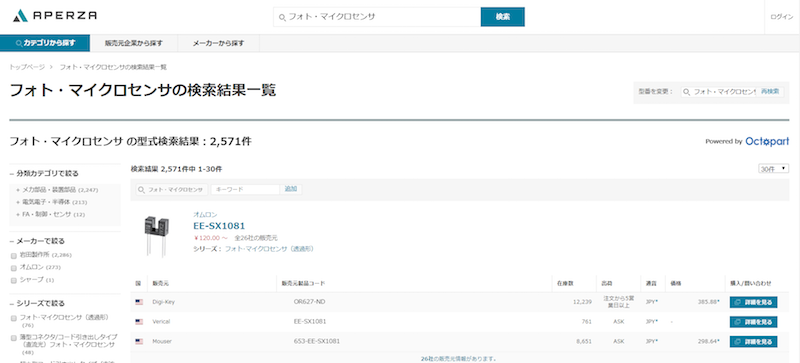Click the オムロン manufacturer link
Image resolution: width=800 pixels, height=363 pixels.
[205, 214]
